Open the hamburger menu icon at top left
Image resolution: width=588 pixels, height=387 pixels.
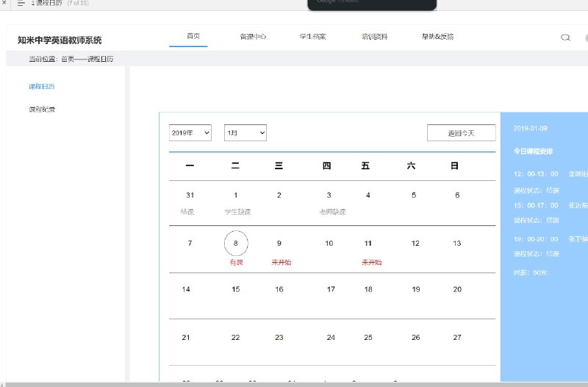21,3
